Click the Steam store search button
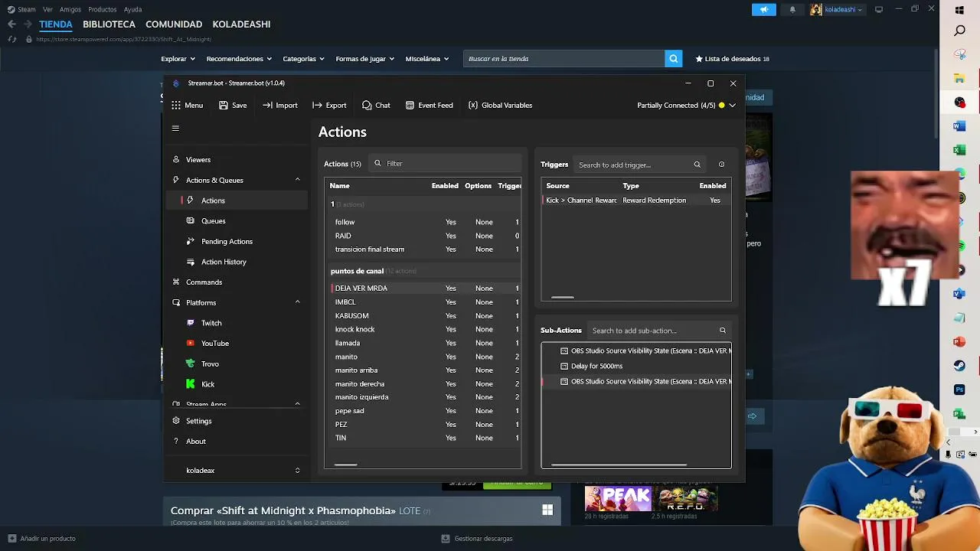980x551 pixels. tap(674, 59)
